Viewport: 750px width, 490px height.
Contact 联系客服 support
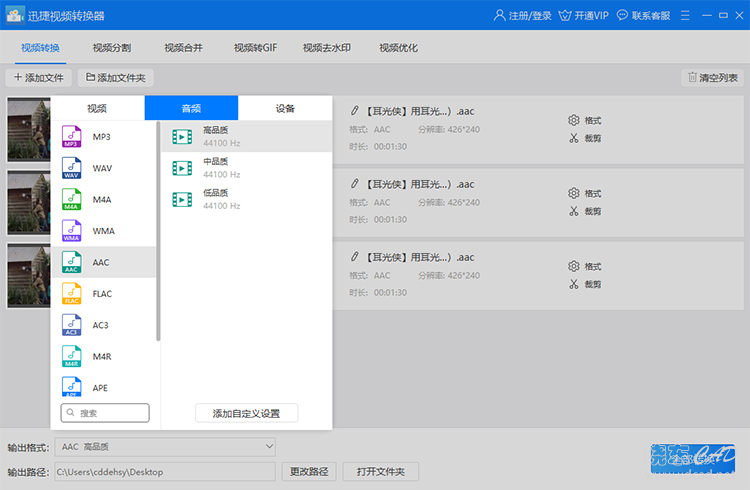643,16
